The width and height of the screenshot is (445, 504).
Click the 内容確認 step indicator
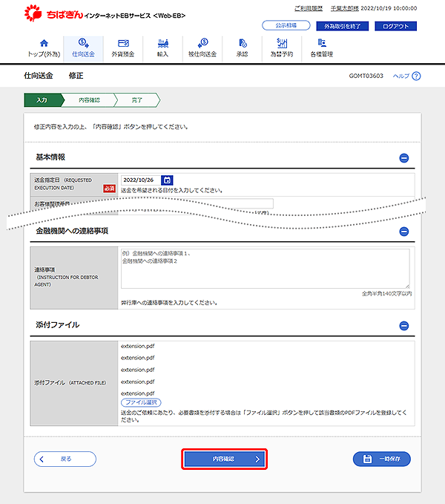point(90,100)
